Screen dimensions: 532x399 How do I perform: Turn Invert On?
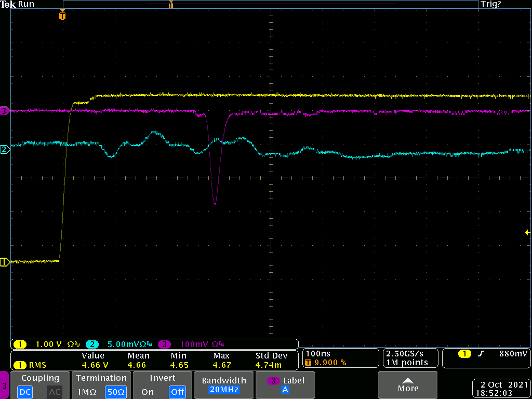click(x=148, y=392)
